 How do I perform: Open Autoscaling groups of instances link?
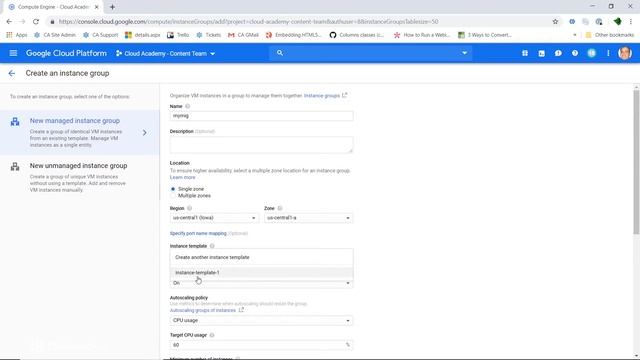pos(203,311)
